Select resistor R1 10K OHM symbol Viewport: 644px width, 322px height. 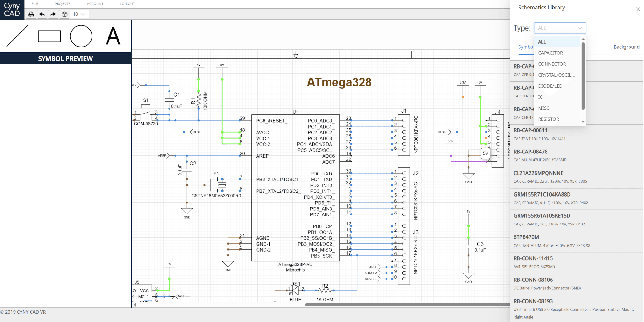(199, 101)
